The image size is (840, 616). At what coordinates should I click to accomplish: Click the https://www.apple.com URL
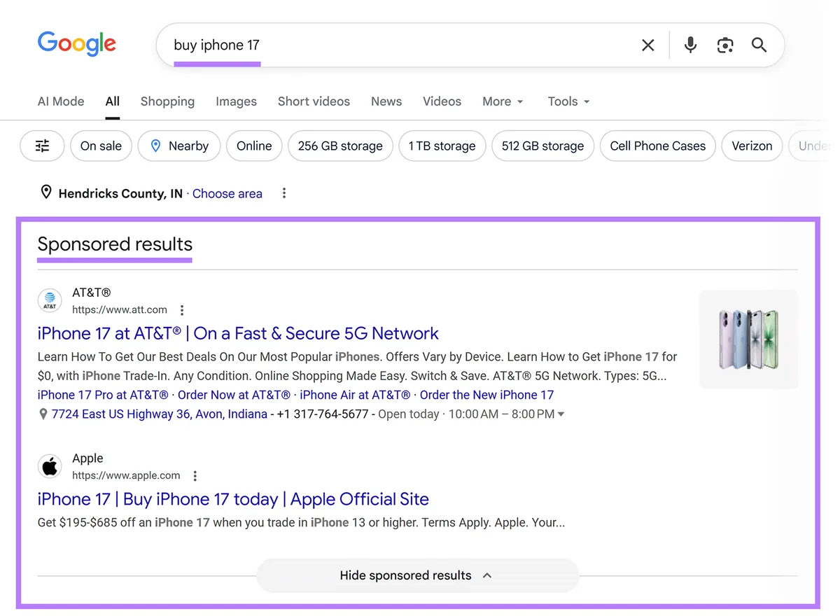point(126,475)
